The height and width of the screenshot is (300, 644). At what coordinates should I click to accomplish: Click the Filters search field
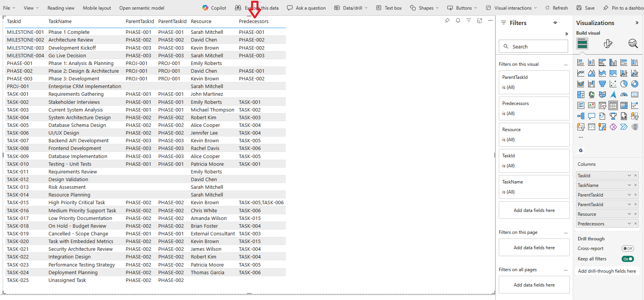coord(533,47)
